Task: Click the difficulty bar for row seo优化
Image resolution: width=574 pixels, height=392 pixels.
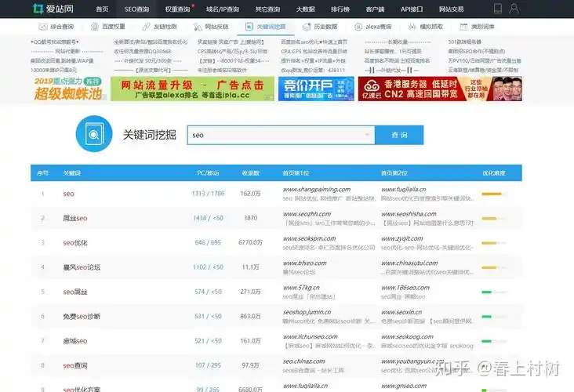Action: click(x=494, y=243)
